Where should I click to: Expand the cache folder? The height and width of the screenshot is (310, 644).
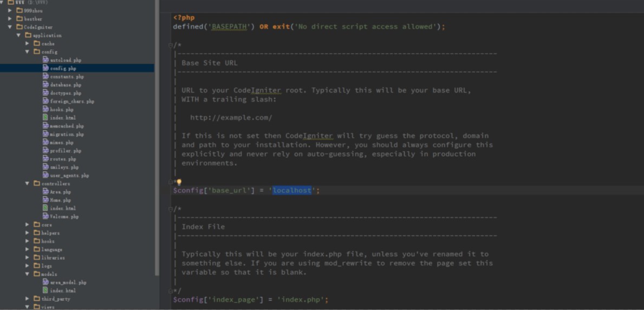[28, 43]
